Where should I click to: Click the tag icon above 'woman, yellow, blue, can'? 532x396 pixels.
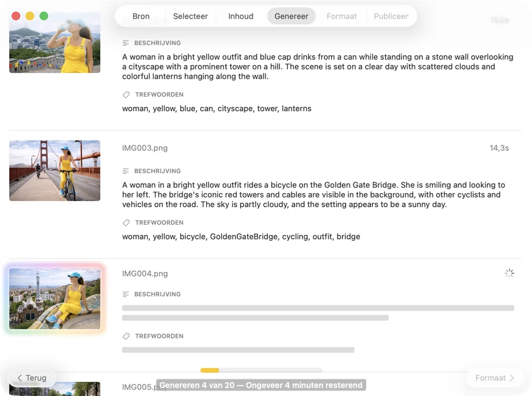click(126, 95)
